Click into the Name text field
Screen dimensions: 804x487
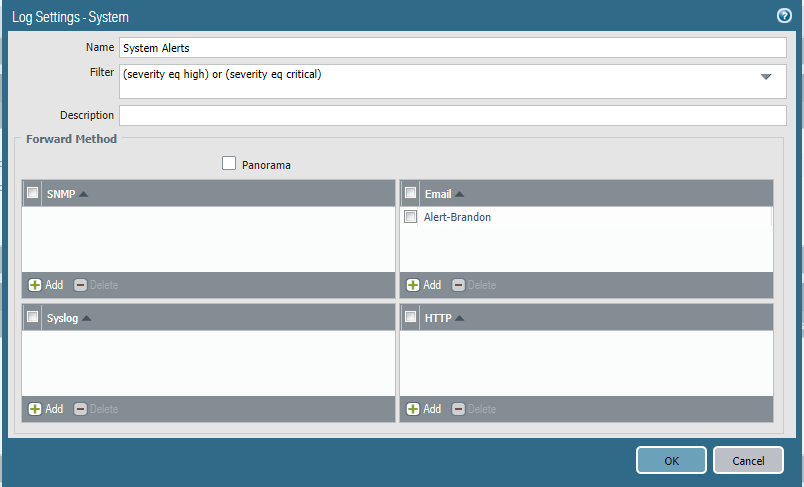(452, 47)
